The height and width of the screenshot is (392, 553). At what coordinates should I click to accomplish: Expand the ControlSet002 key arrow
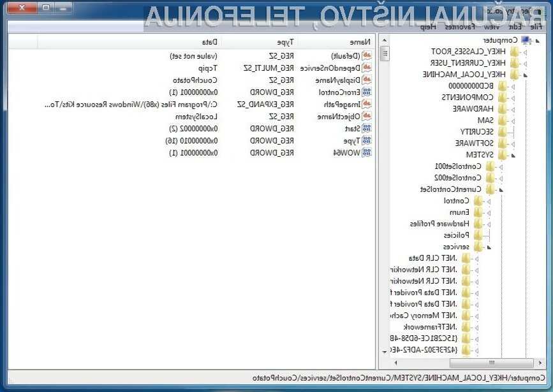coord(501,178)
